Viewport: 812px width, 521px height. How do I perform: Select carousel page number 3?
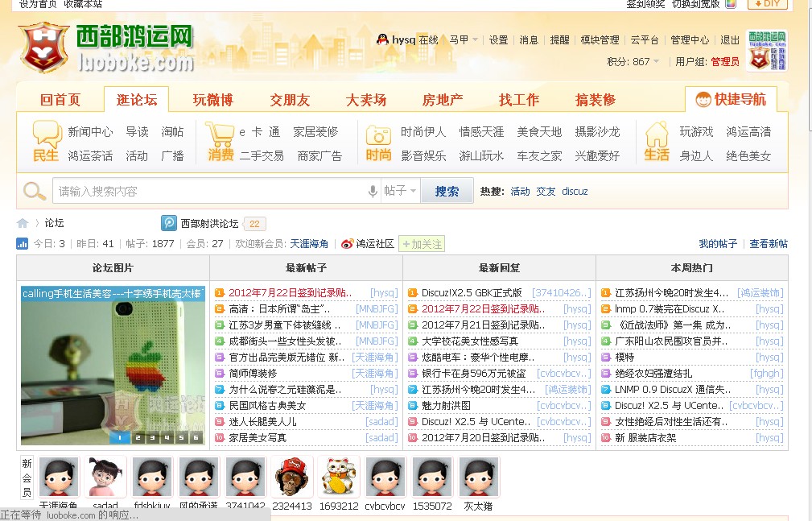[152, 438]
